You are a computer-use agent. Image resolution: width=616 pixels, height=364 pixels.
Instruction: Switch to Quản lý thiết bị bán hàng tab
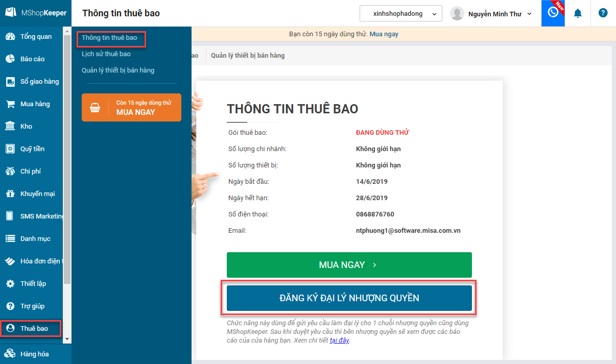(x=248, y=55)
